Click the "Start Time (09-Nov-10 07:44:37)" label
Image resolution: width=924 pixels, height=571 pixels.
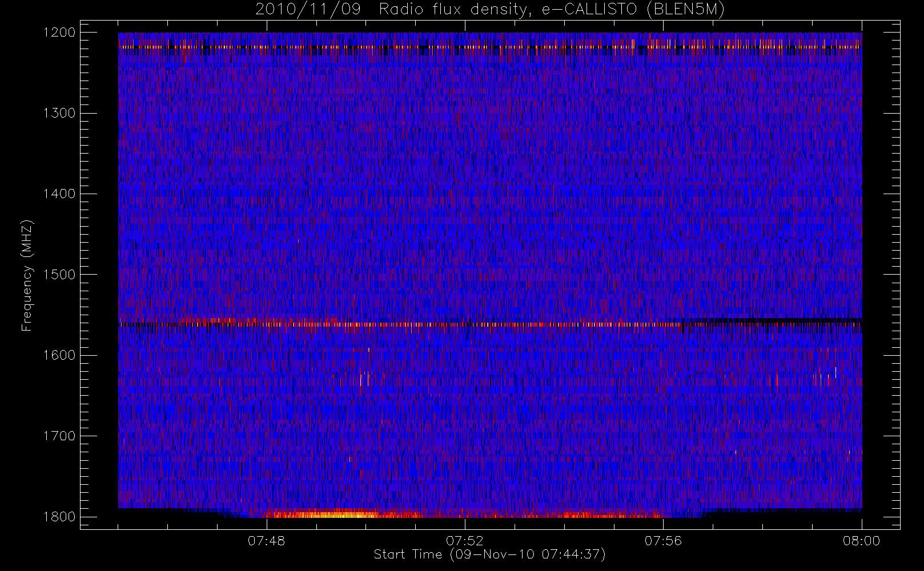[x=489, y=554]
